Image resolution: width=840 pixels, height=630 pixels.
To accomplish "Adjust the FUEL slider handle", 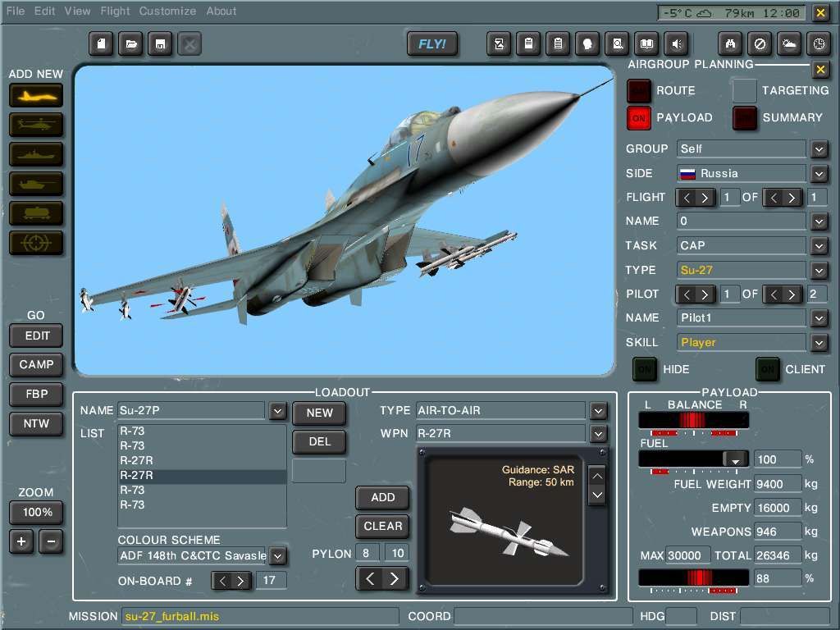I will point(735,459).
